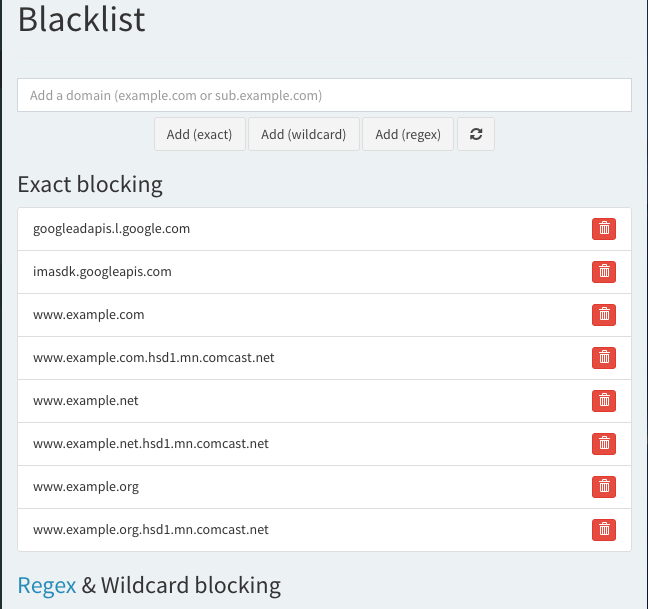Open the Regex link in heading
648x609 pixels.
[47, 585]
